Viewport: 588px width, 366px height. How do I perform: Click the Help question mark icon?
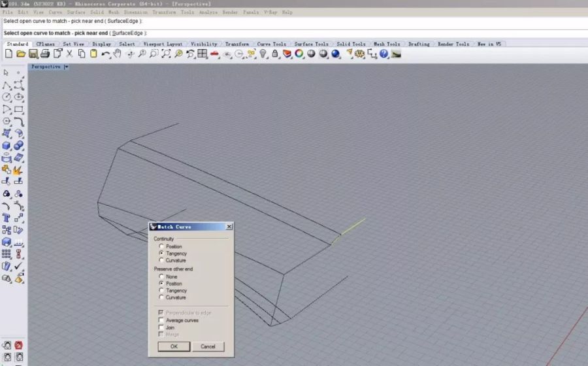pyautogui.click(x=384, y=54)
